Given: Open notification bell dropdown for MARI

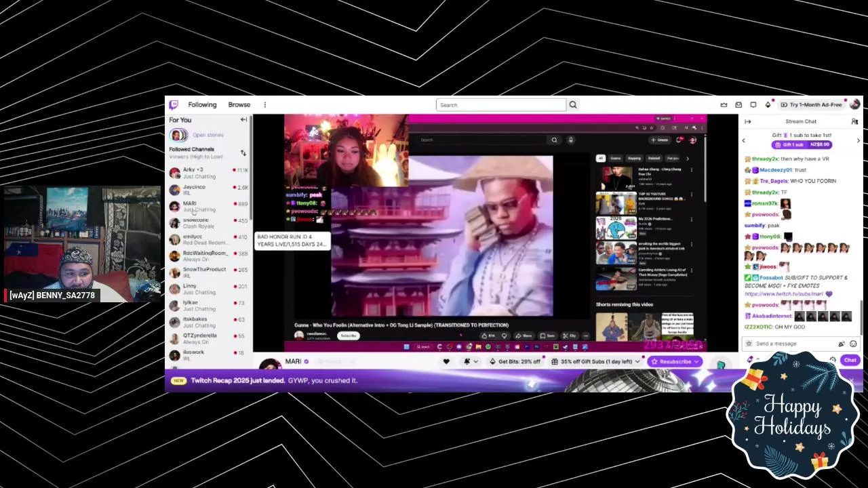Looking at the screenshot, I should click(x=471, y=361).
